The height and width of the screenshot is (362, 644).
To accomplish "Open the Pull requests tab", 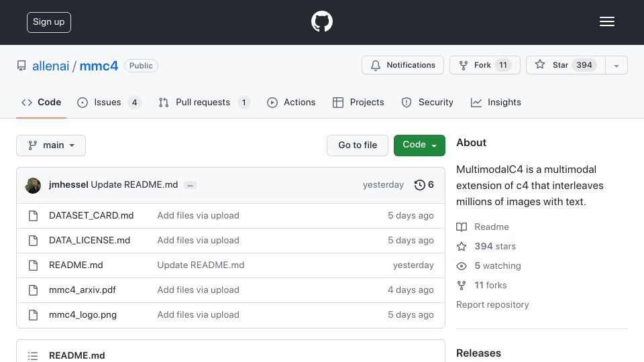I will [x=204, y=102].
